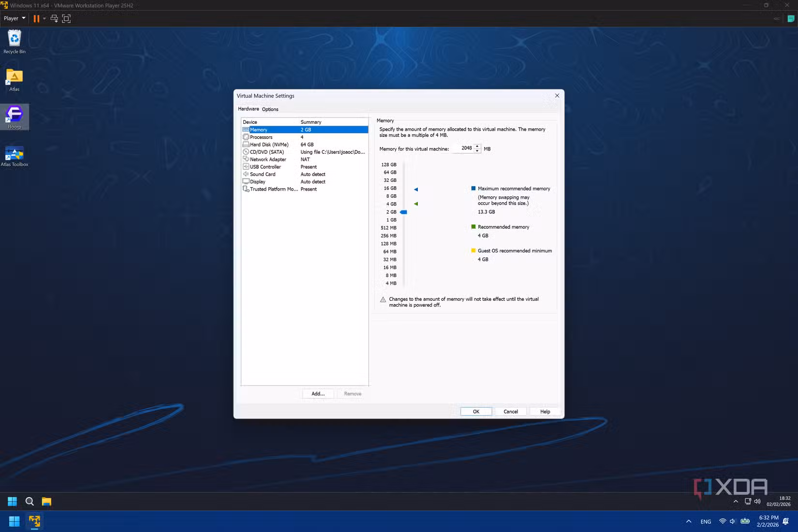Click the Display monitor icon
Screen dimensions: 798x532
point(246,182)
